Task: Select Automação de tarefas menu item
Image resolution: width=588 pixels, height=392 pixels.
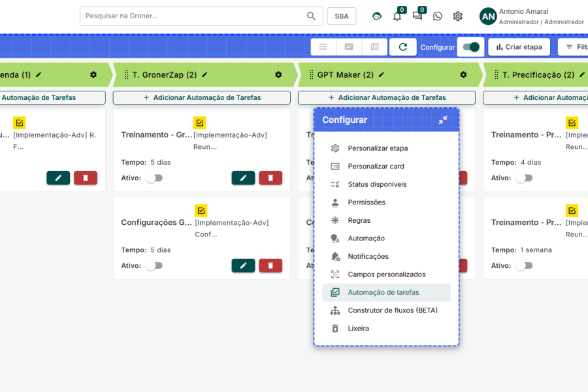Action: click(384, 293)
